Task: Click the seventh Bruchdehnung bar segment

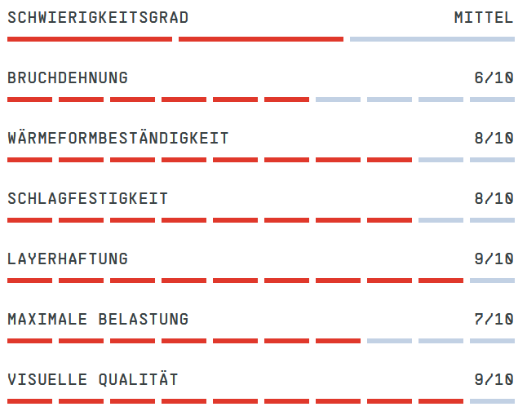Action: tap(338, 99)
